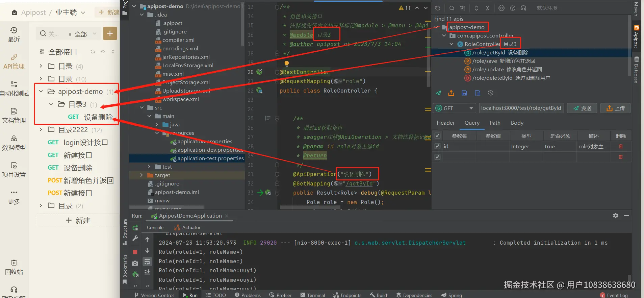Viewport: 644px width, 298px height.
Task: Expand the target folder in project tree
Action: tap(142, 175)
